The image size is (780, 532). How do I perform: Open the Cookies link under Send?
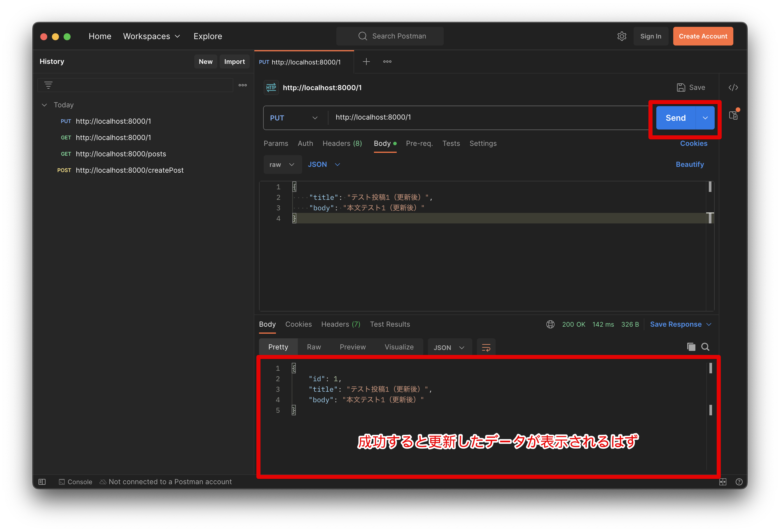pyautogui.click(x=693, y=143)
